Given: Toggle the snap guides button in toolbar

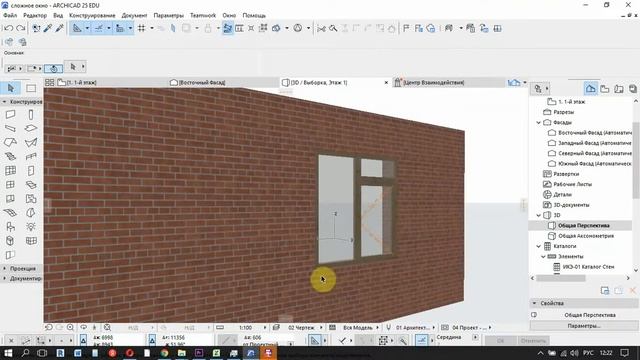Looking at the screenshot, I should click(99, 28).
